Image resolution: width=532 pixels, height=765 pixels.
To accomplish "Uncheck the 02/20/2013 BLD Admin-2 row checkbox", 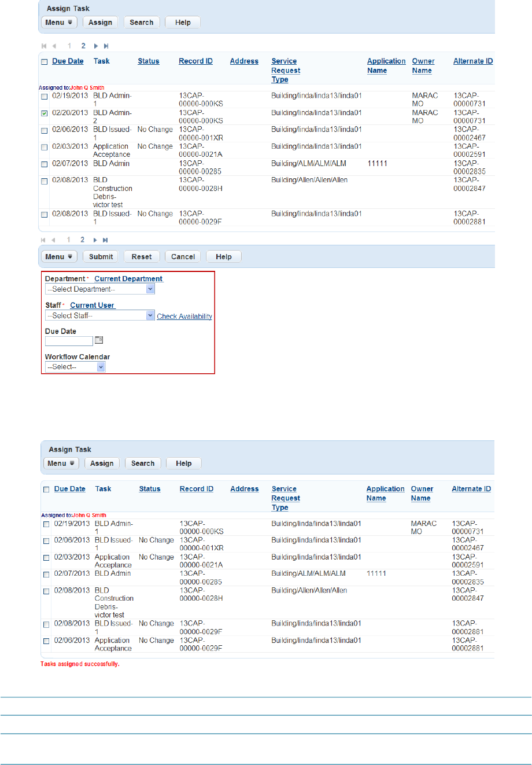I will click(45, 113).
